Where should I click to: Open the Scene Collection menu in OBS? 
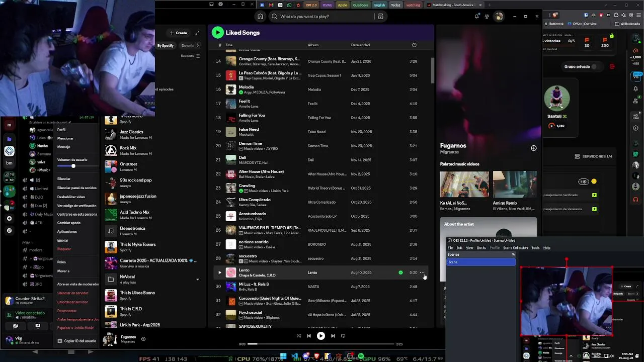(515, 248)
